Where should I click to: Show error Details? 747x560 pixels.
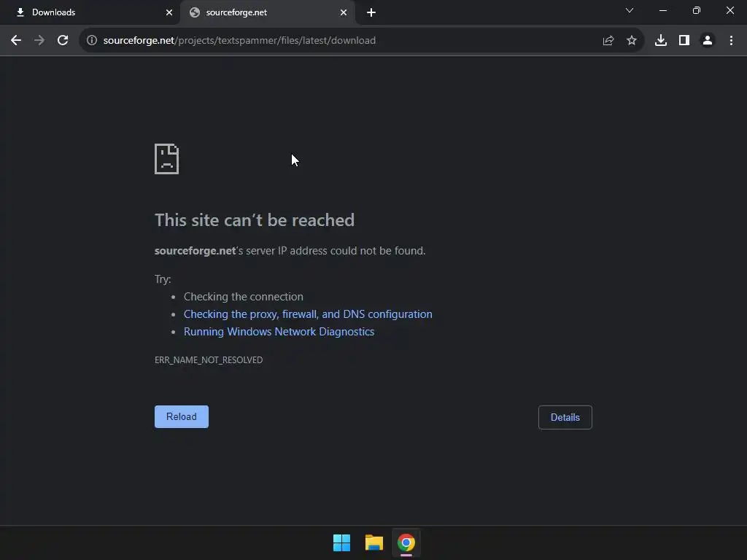tap(565, 418)
